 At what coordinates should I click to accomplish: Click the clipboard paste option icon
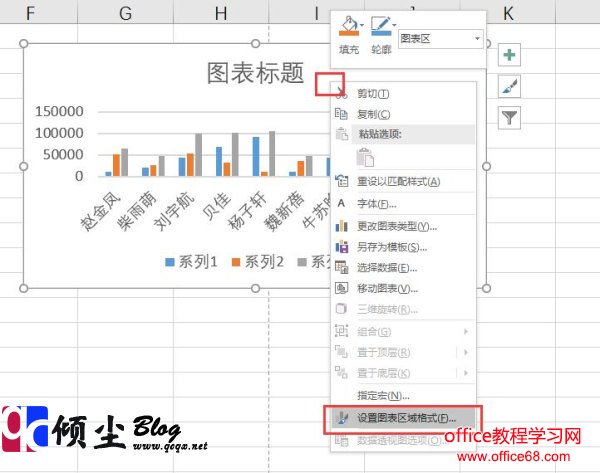tap(365, 157)
